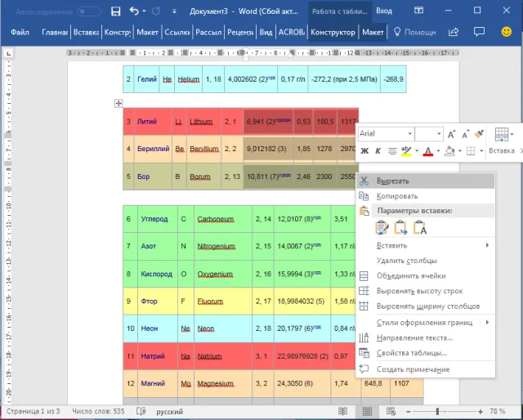This screenshot has height=420, width=523.
Task: Increase font size in mini toolbar
Action: pyautogui.click(x=451, y=134)
